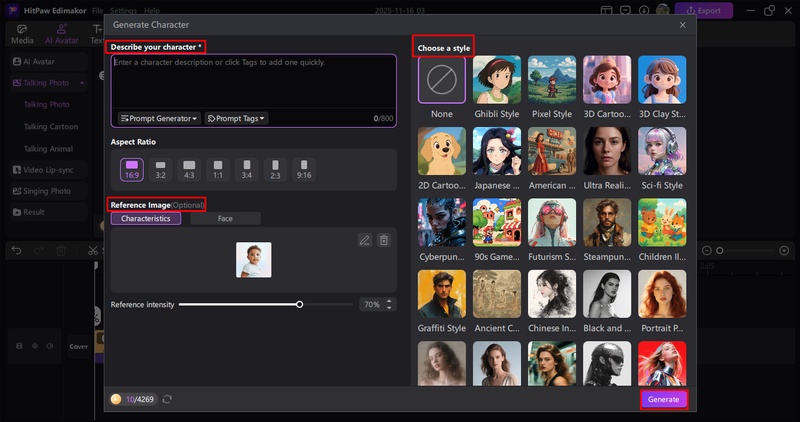
Task: Delete the reference image with trash icon
Action: (384, 240)
